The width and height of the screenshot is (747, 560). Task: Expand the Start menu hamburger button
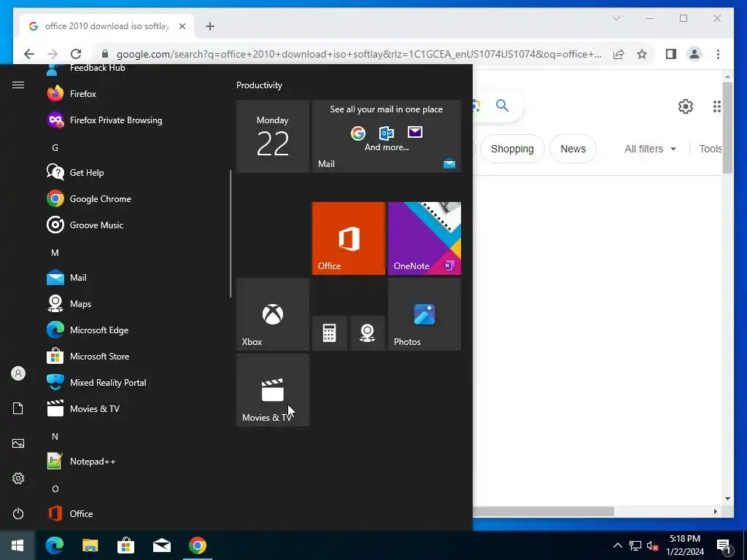click(18, 85)
